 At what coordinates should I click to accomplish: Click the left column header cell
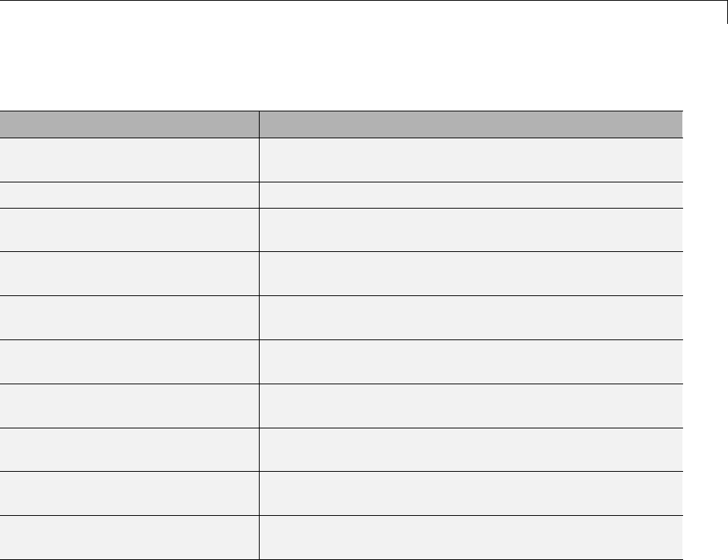[x=129, y=123]
